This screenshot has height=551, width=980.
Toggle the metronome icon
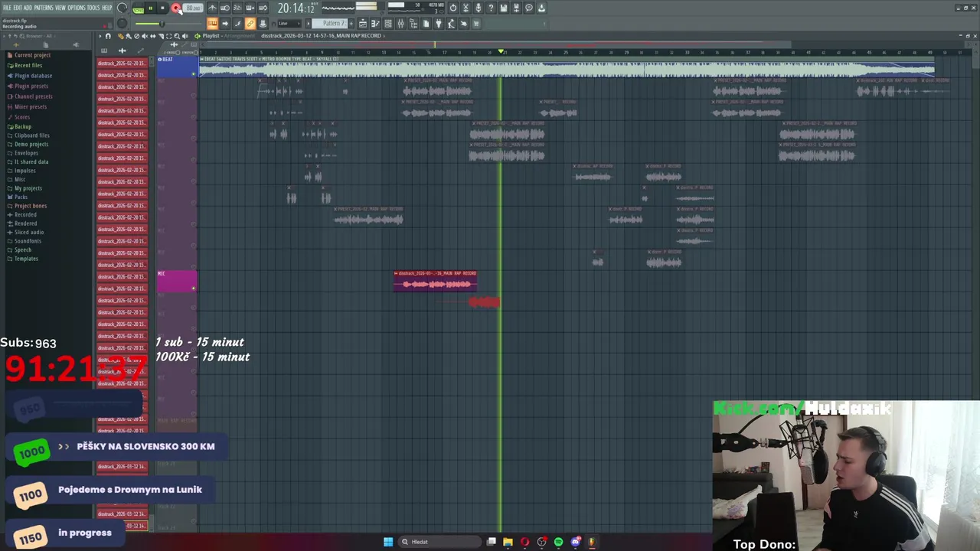click(213, 8)
